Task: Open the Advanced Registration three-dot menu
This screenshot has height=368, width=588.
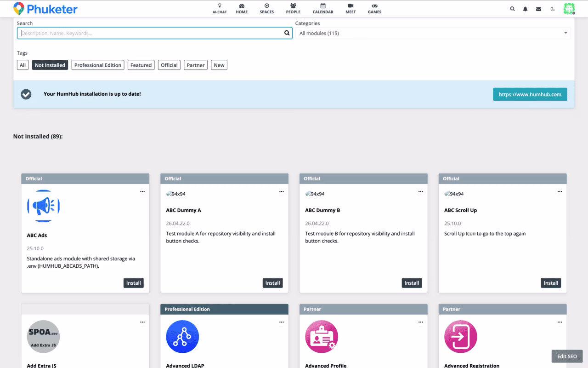Action: click(560, 322)
